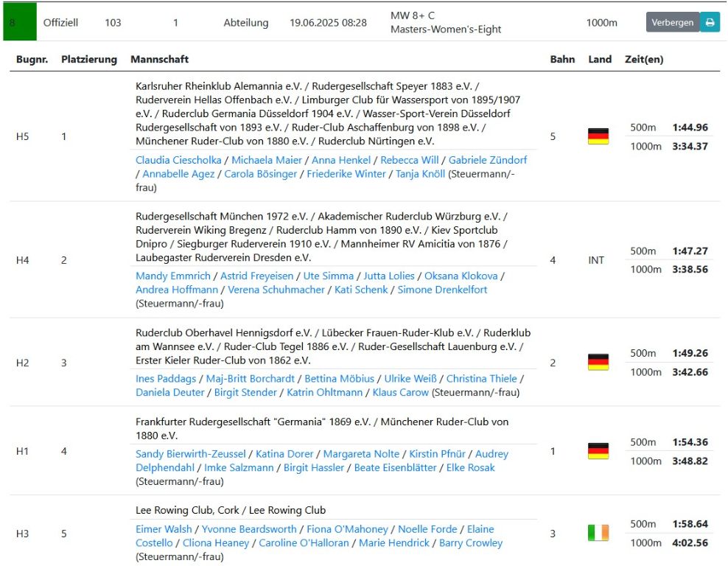The width and height of the screenshot is (728, 566).
Task: Click the printer icon button
Action: coord(710,22)
